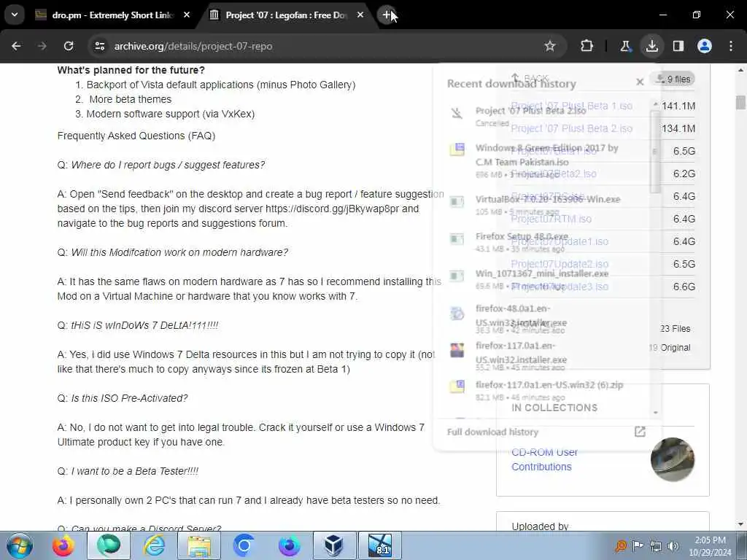
Task: Click the 23 Files count
Action: pos(675,329)
